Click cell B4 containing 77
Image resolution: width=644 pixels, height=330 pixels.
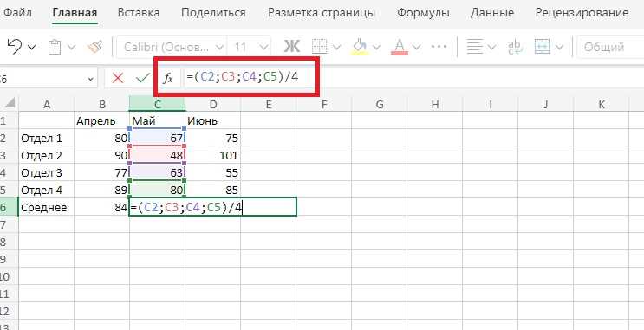click(102, 173)
